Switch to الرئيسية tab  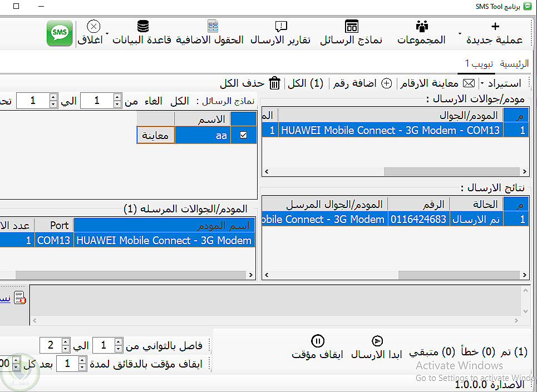point(514,63)
